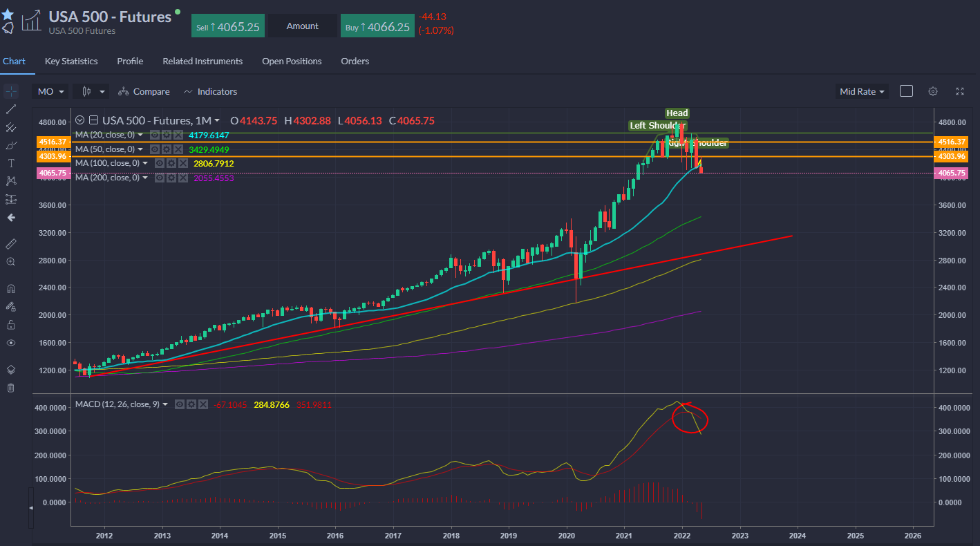Image resolution: width=980 pixels, height=546 pixels.
Task: Select the crosshair cursor tool
Action: pos(10,91)
